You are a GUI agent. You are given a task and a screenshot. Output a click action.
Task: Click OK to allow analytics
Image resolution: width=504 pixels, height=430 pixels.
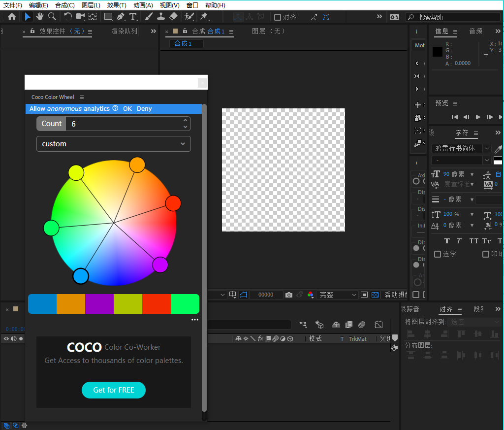click(x=127, y=109)
